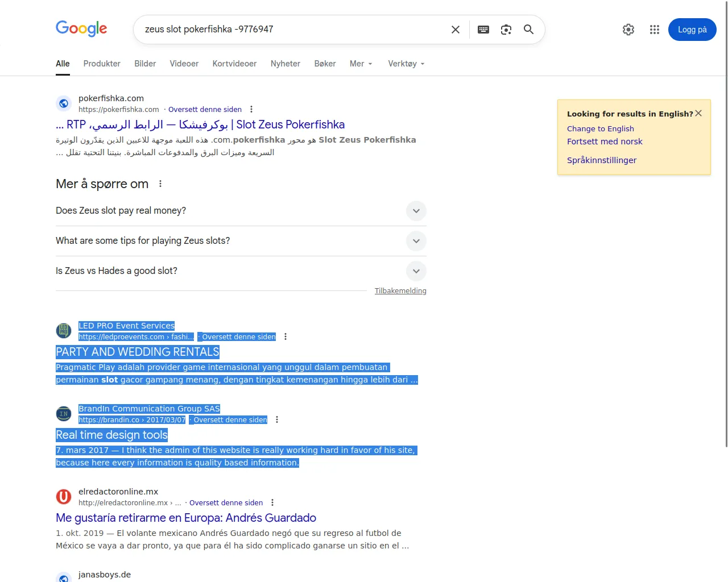Open quick settings gear icon

click(628, 30)
